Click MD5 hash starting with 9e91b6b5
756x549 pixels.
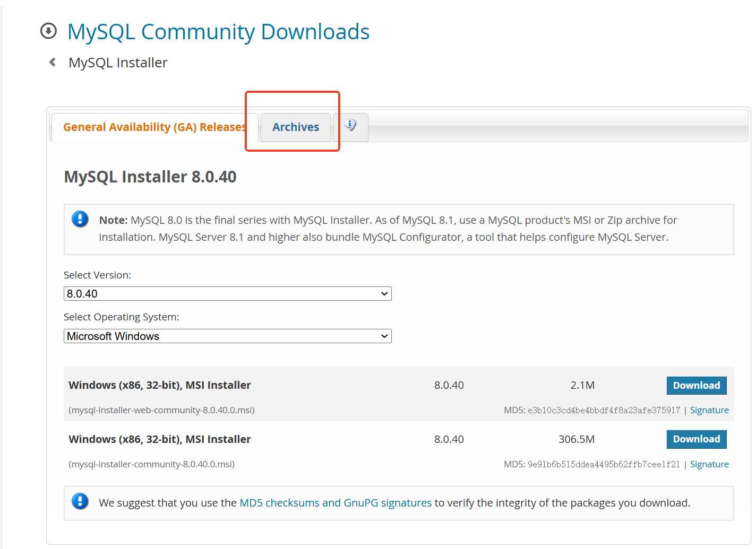click(604, 464)
